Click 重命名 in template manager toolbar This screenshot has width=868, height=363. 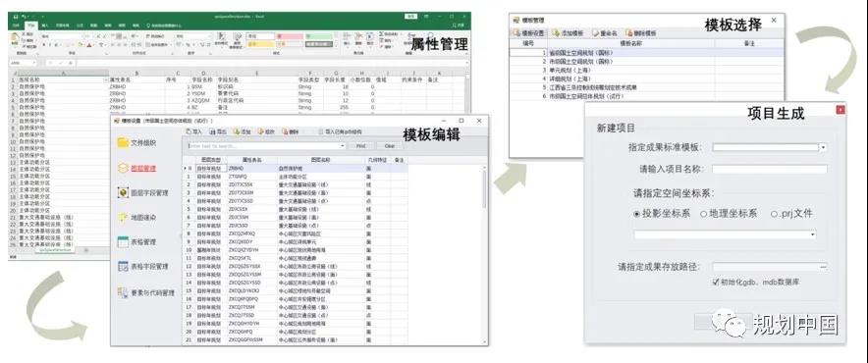point(605,33)
